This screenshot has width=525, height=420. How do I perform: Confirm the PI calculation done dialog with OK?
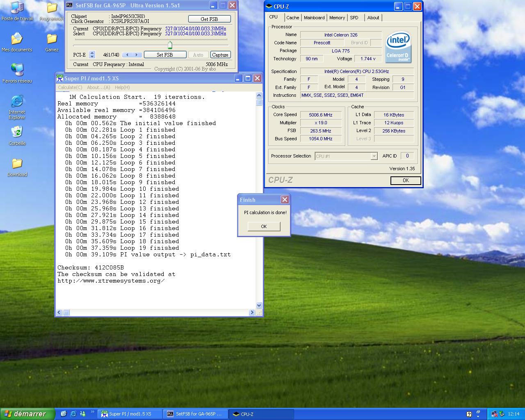(x=264, y=226)
